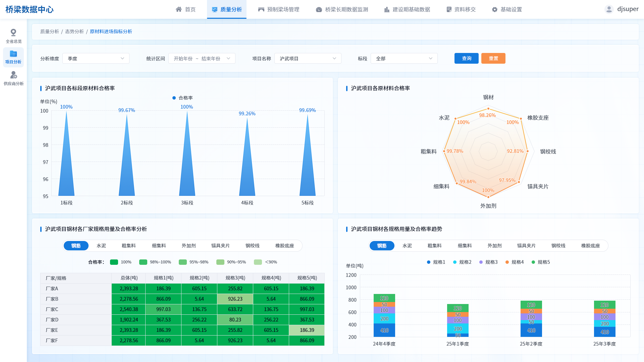Viewport: 644px width, 362px height.
Task: Open 供应商分析 sidebar person icon
Action: [x=13, y=75]
